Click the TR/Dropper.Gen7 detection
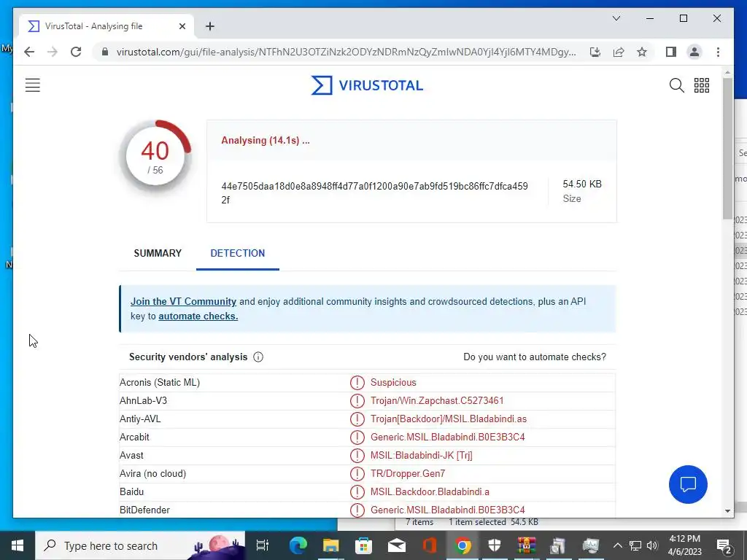The height and width of the screenshot is (560, 747). (408, 474)
